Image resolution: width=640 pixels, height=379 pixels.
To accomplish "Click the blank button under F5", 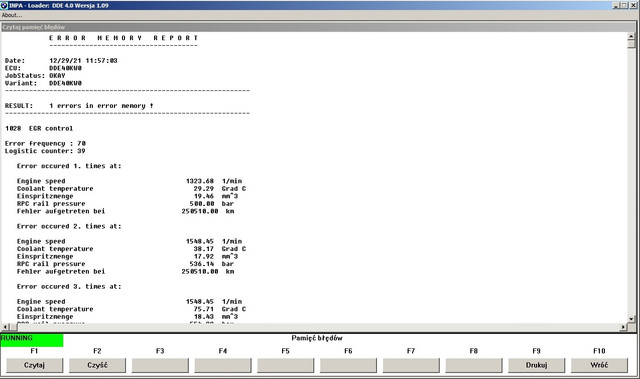I will (x=285, y=365).
